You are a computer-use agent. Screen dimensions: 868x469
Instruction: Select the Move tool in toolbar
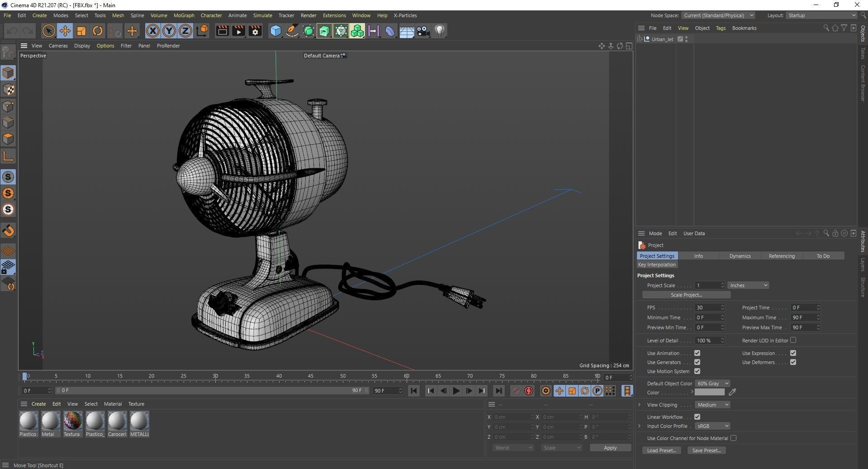[x=65, y=31]
